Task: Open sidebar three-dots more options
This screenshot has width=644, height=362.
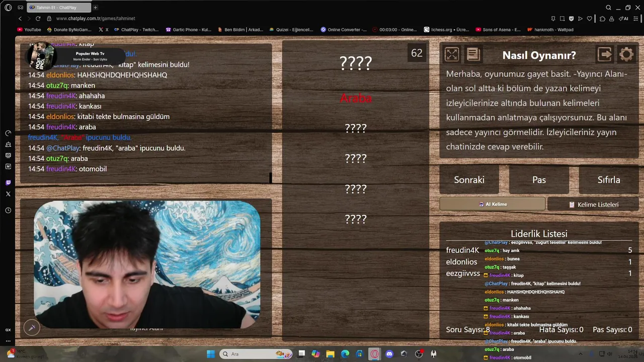Action: click(8, 341)
